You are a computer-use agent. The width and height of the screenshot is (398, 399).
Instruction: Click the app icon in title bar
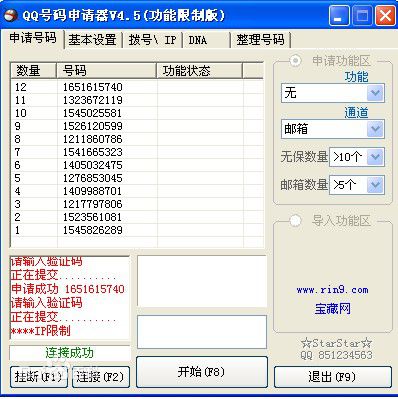coord(11,15)
